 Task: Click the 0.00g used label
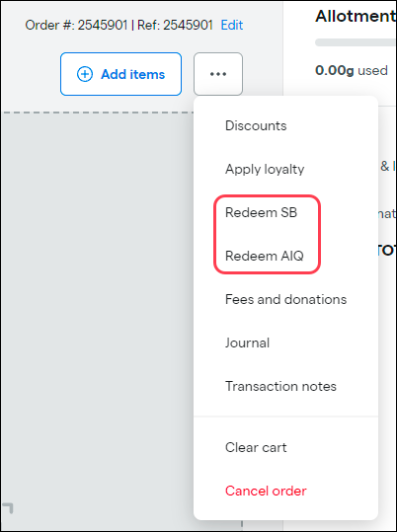352,70
